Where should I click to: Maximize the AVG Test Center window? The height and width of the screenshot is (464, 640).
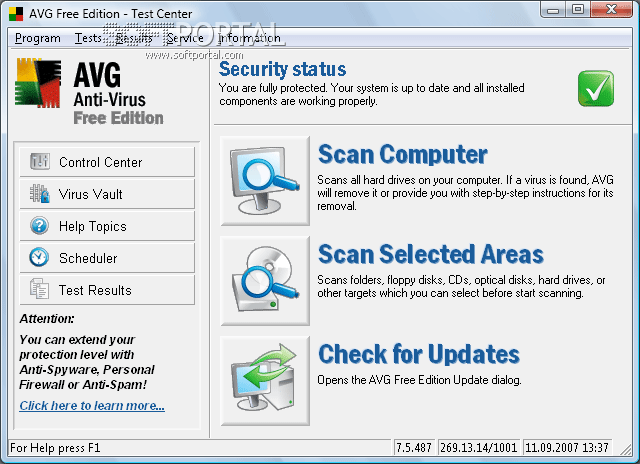578,10
